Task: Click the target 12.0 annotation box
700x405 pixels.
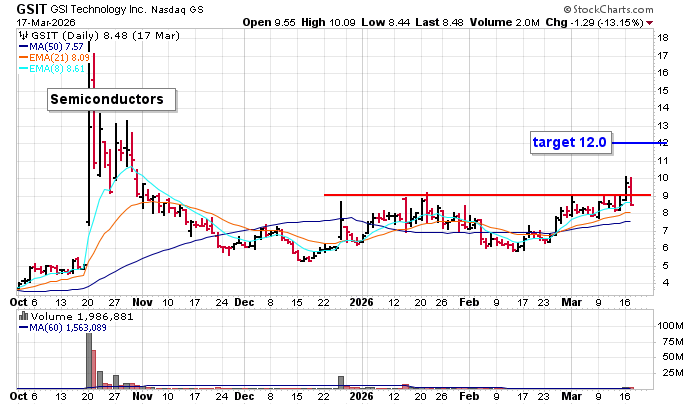Action: coord(569,143)
